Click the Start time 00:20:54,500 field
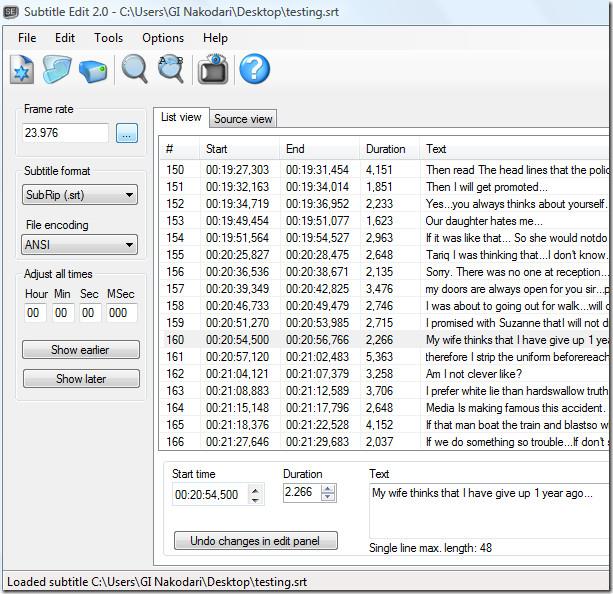This screenshot has height=594, width=613. [x=210, y=495]
